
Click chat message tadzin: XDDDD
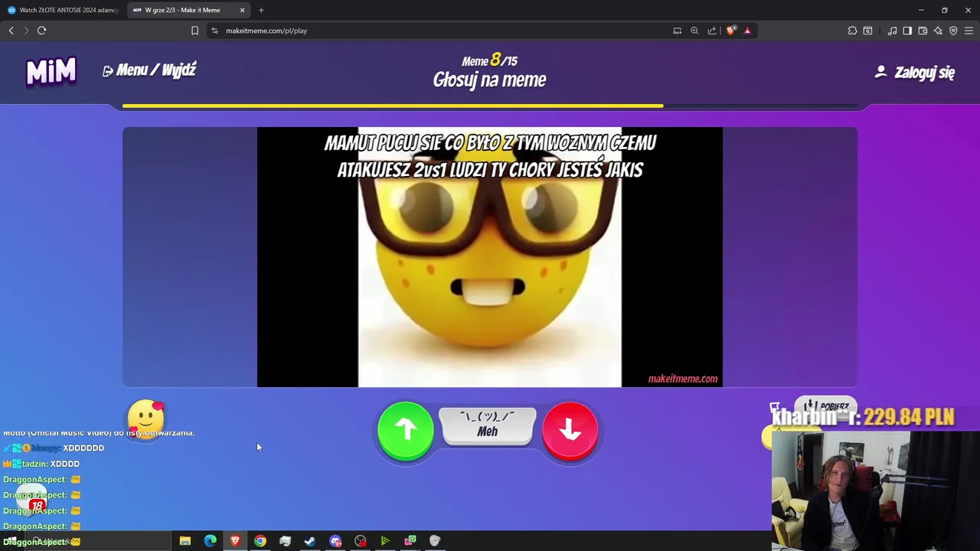41,464
